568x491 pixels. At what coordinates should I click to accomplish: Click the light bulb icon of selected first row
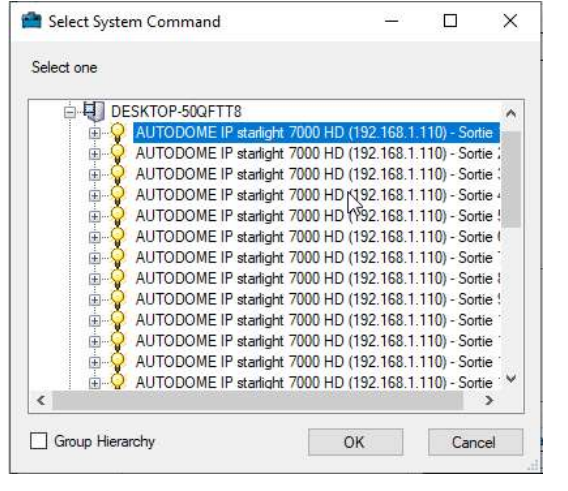click(118, 133)
